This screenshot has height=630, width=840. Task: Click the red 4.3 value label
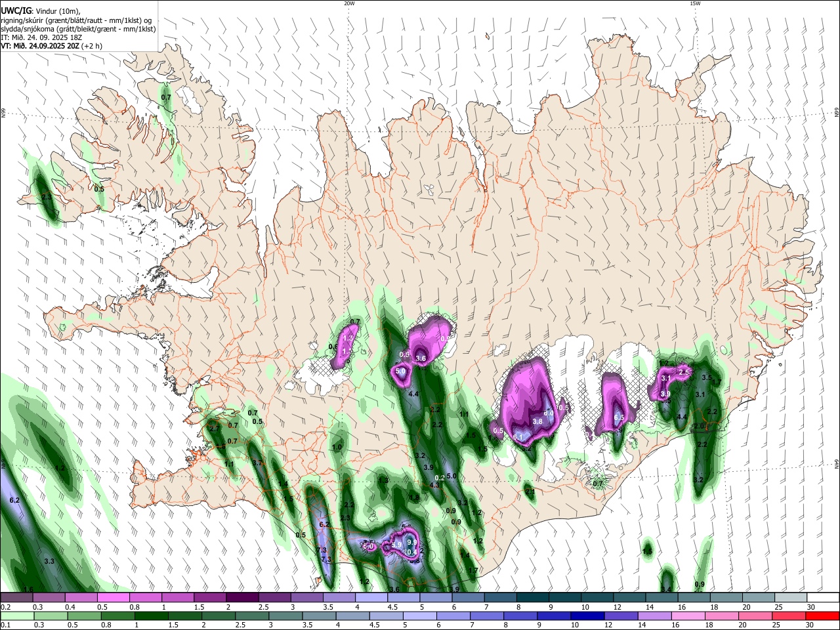[x=434, y=486]
